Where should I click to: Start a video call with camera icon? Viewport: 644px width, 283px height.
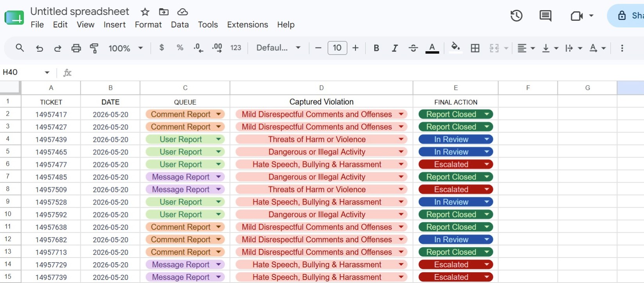(x=577, y=16)
